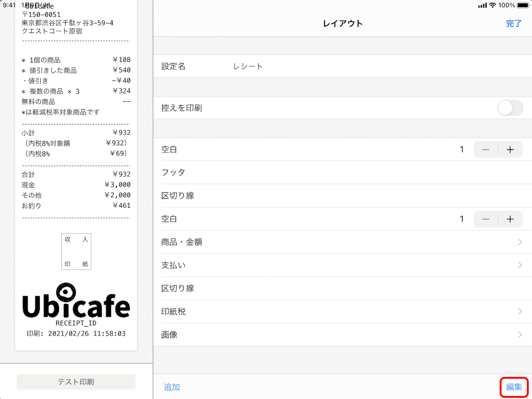Select the 区切り線 row below 支払い

[x=342, y=288]
